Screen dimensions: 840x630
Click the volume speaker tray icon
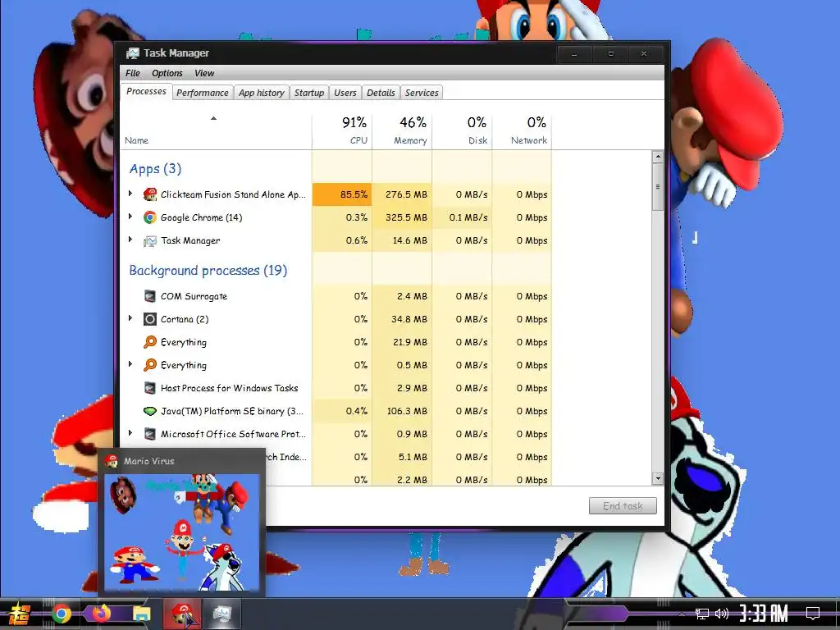coord(722,614)
